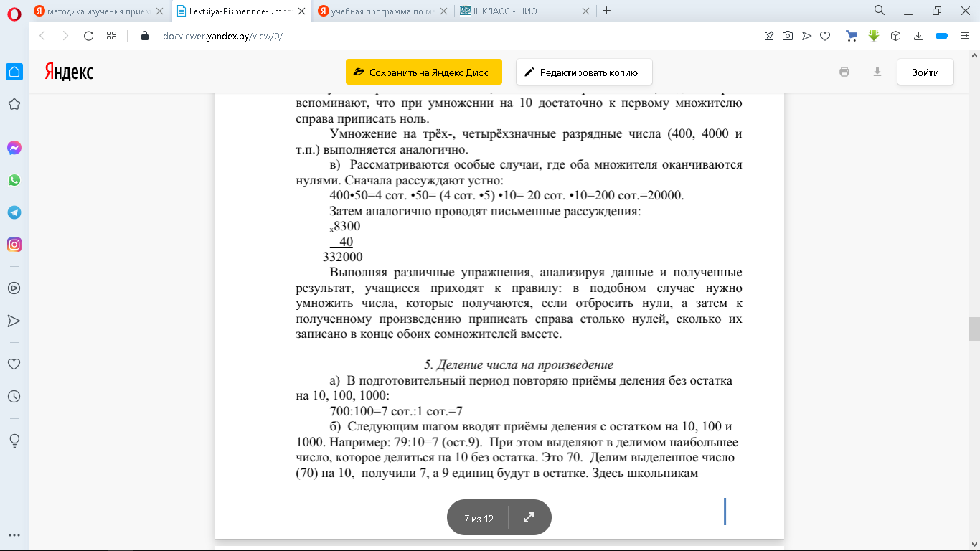This screenshot has width=980, height=551.
Task: Take a snapshot with the camera icon
Action: [788, 36]
